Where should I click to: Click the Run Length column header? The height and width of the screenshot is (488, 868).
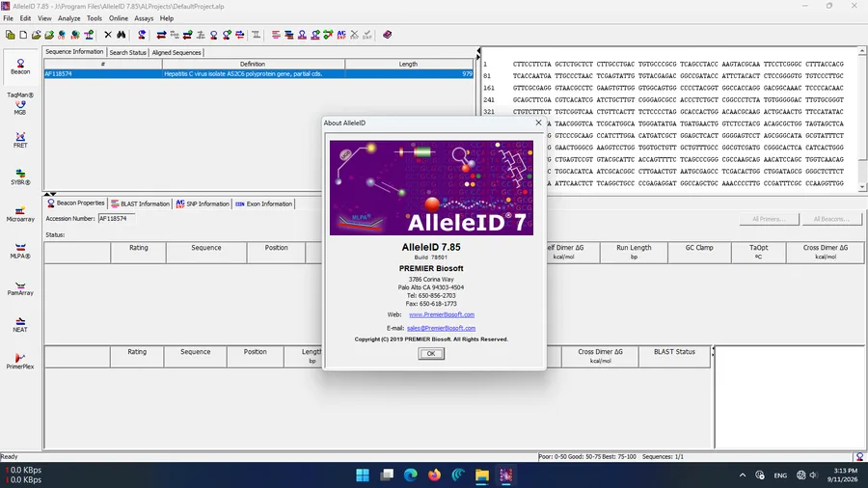tap(634, 253)
